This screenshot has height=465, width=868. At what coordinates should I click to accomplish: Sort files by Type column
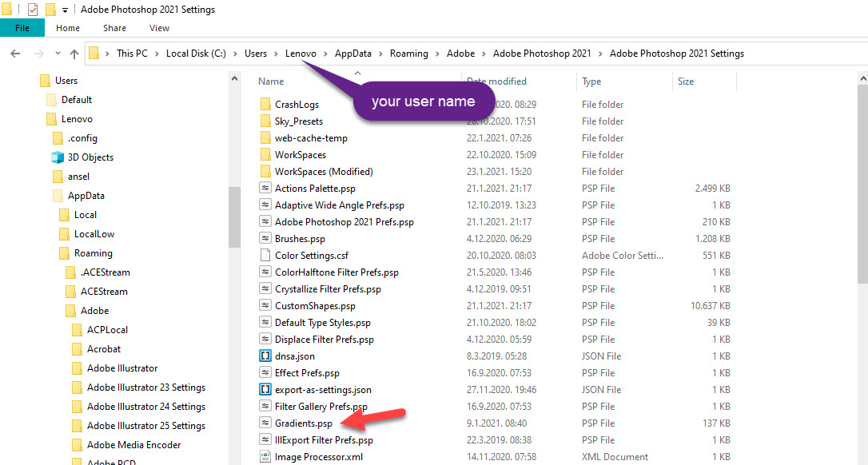591,81
